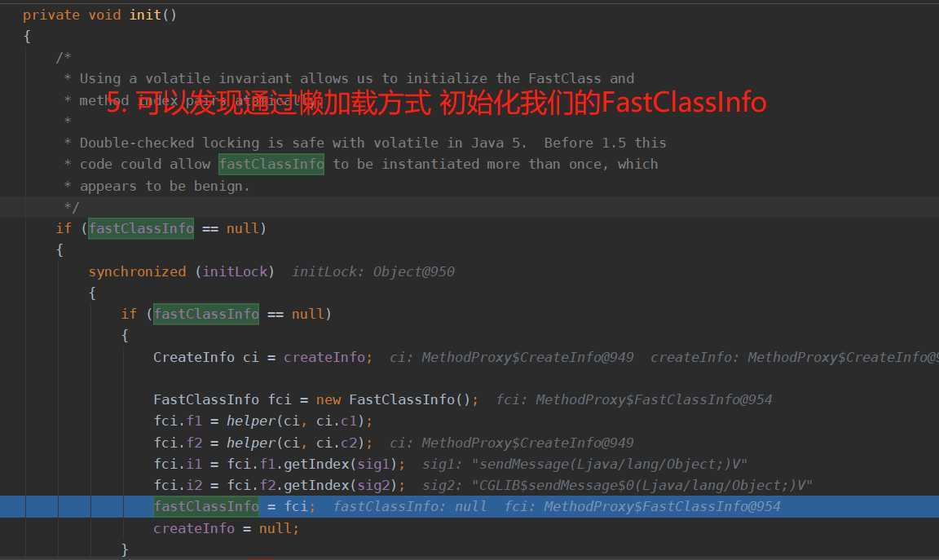Click the initLock variable in synchronized statement
Image resolution: width=939 pixels, height=560 pixels.
[235, 271]
